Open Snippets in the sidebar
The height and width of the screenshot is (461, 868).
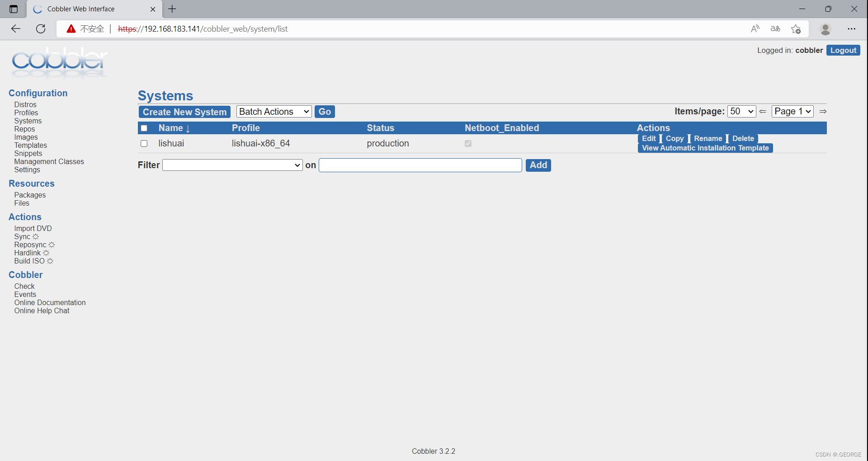[28, 153]
